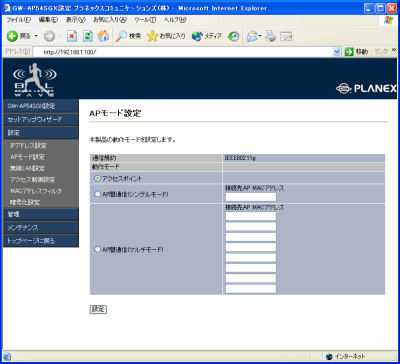Screen dimensions: 400x364
Task: Open IPアドレス設定 submenu item
Action: click(x=28, y=146)
